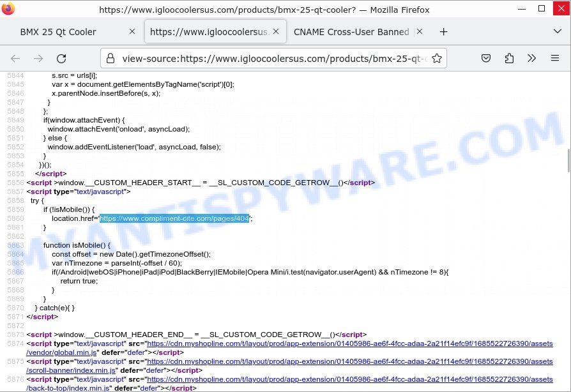Maximize the Firefox window
The height and width of the screenshot is (392, 571).
[x=542, y=9]
